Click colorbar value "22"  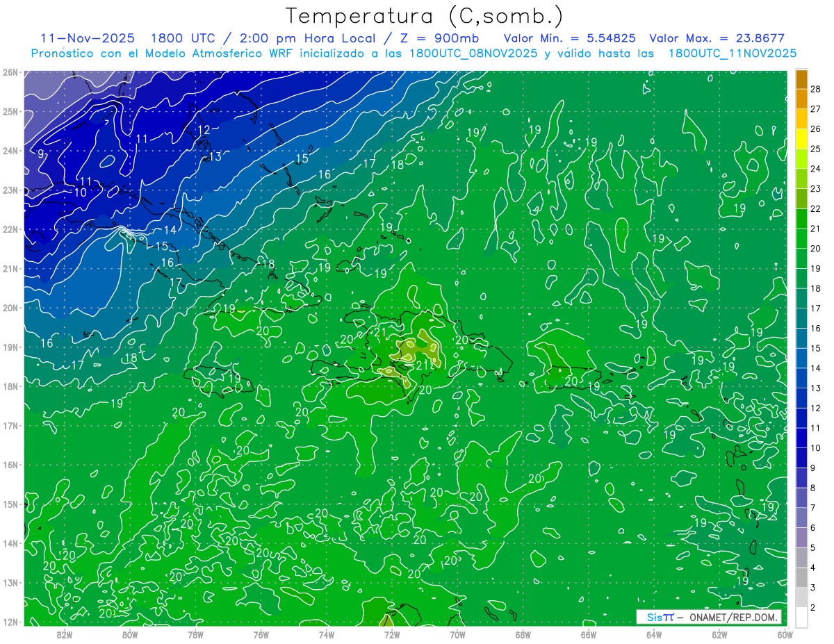coord(815,209)
